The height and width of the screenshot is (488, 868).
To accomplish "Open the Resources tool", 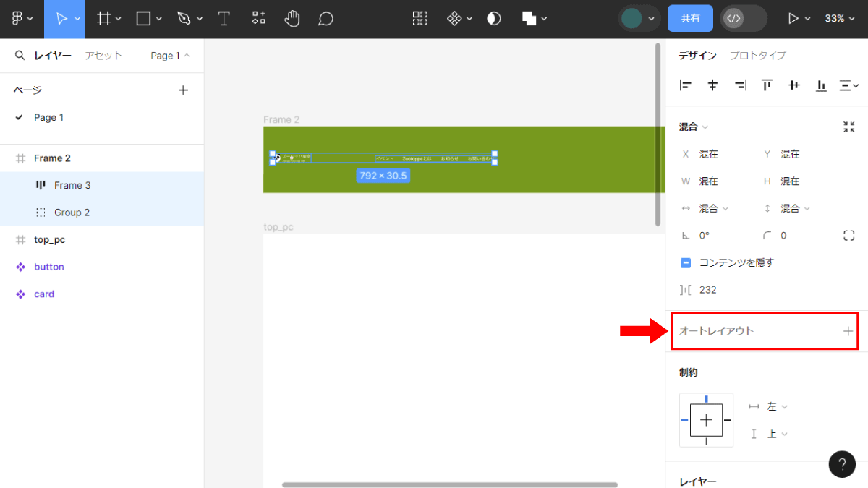I will [x=258, y=19].
